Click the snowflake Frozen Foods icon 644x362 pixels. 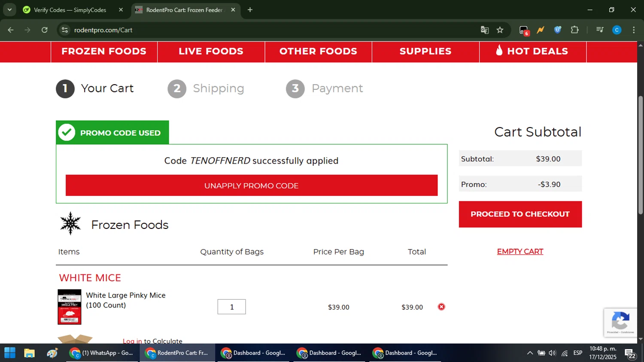point(70,223)
